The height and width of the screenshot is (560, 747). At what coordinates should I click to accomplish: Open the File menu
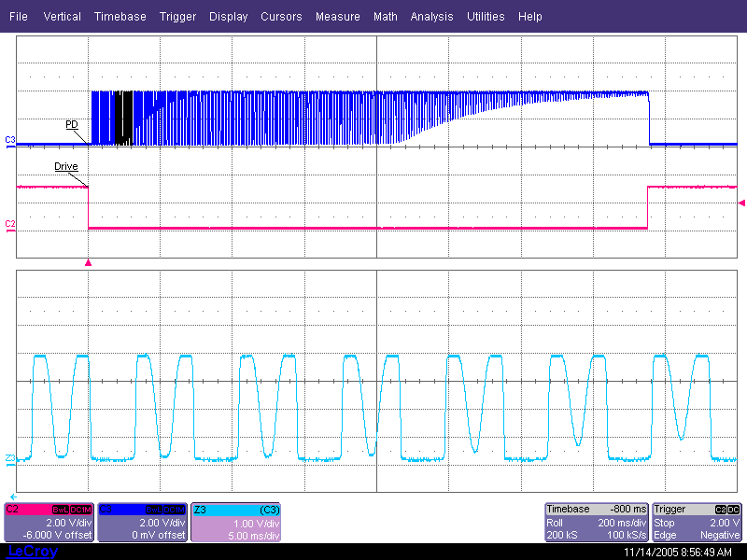coord(19,17)
